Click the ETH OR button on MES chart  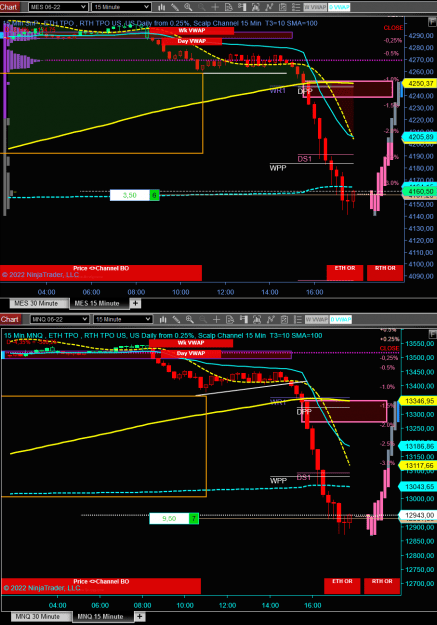click(345, 273)
